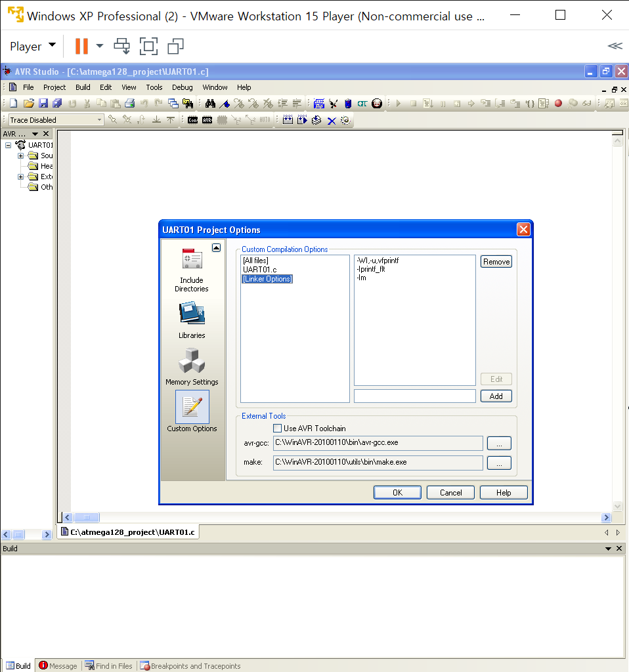This screenshot has width=629, height=672.
Task: Select the -lm linker option
Action: click(x=362, y=278)
